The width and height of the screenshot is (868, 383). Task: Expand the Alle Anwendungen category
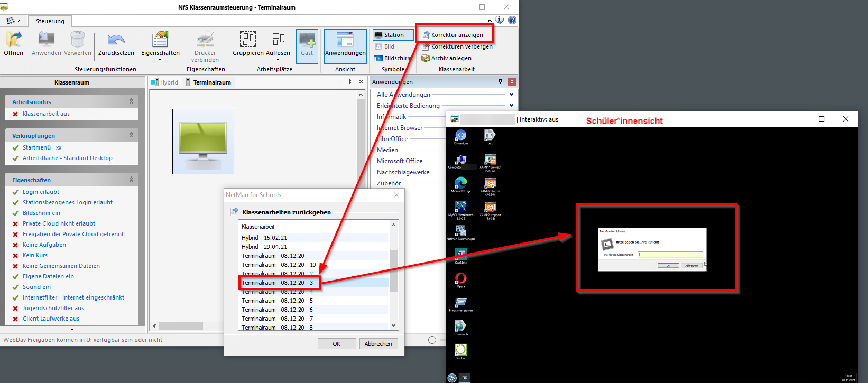click(511, 95)
